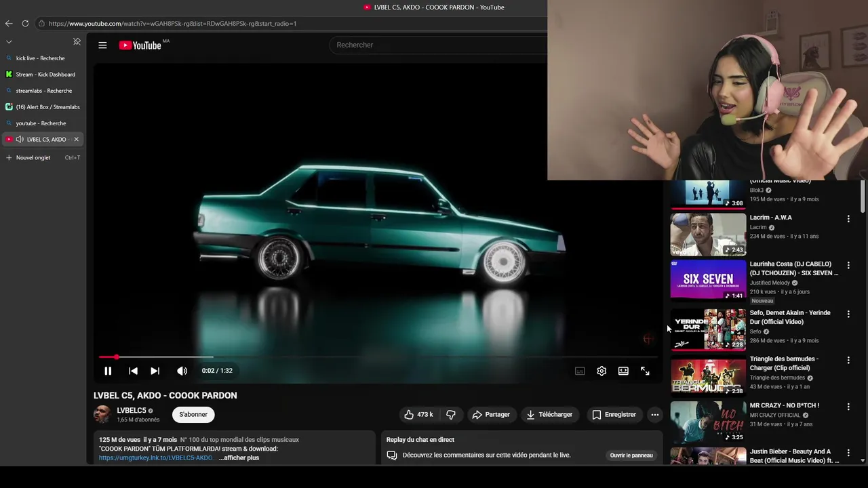Viewport: 868px width, 488px height.
Task: Open the Partager share dialog
Action: click(491, 414)
